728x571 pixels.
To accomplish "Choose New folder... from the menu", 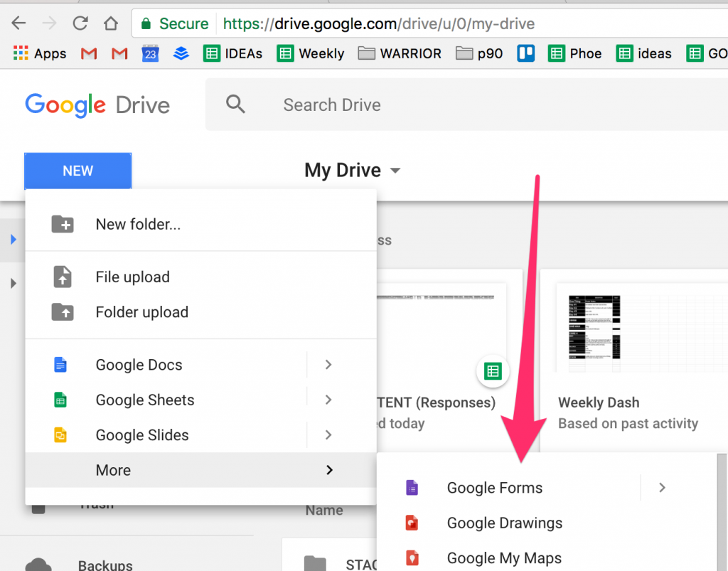I will [200, 224].
